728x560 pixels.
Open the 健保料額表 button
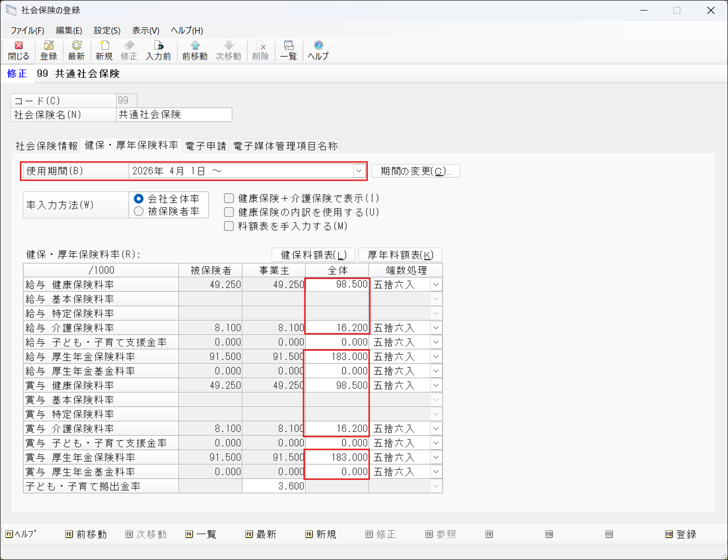pos(313,255)
